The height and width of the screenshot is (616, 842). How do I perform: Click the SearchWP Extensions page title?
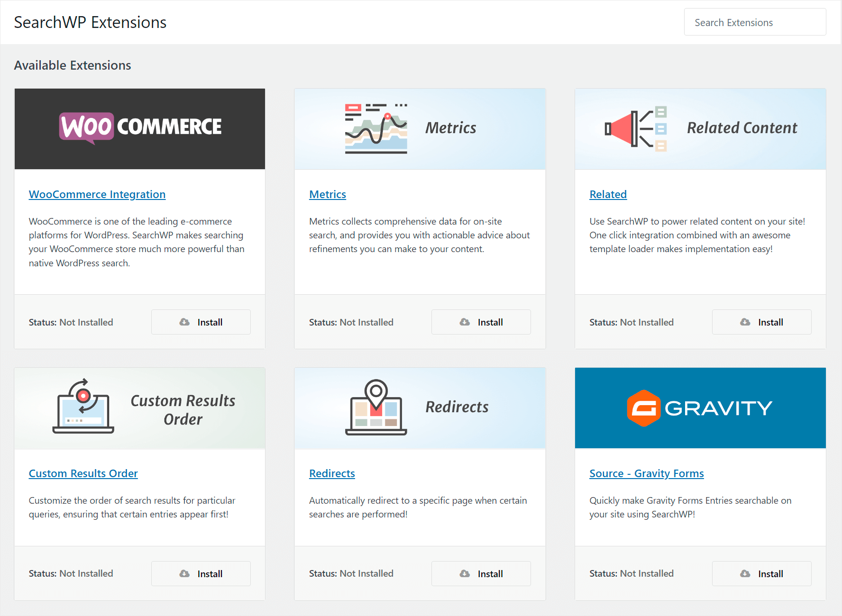[90, 22]
